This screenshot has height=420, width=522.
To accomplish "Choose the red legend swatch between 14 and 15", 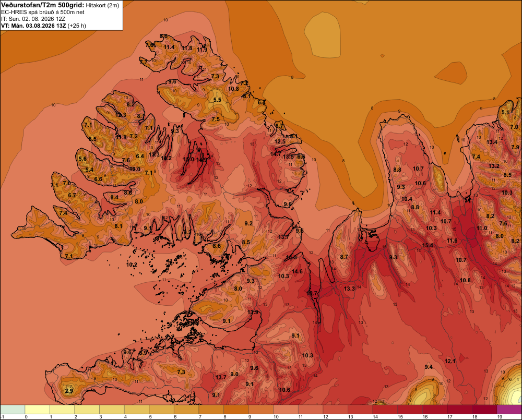I will [x=385, y=409].
